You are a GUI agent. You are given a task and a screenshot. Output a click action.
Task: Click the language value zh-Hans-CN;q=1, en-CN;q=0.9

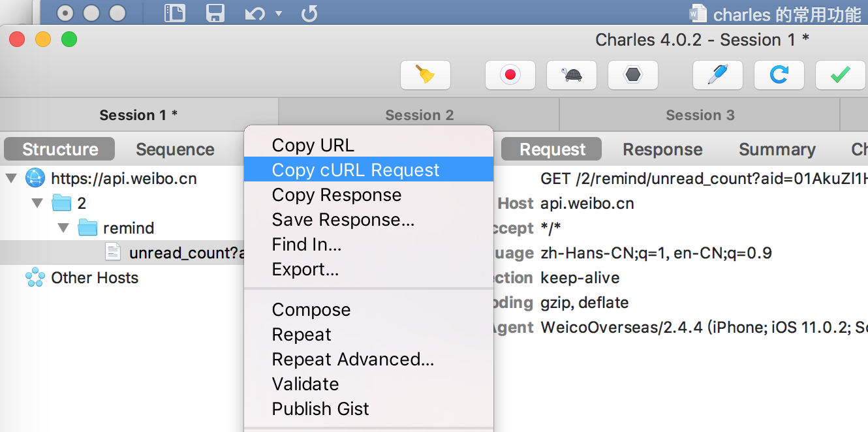tap(656, 253)
